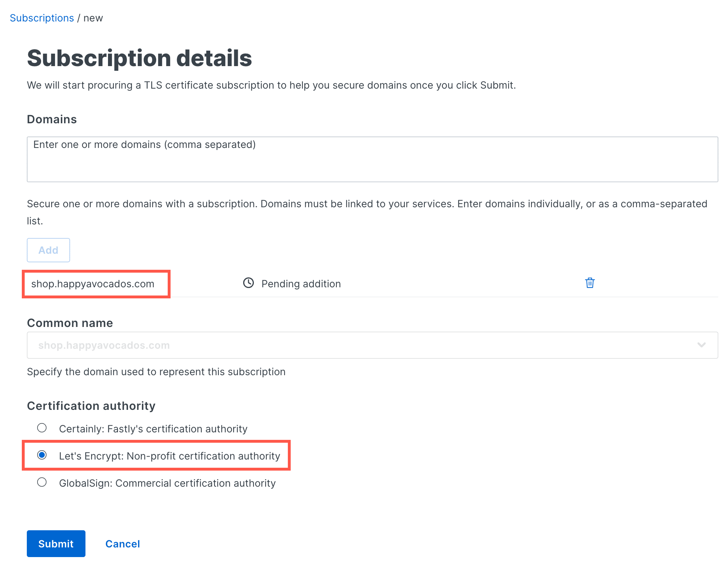Select GlobalSign: Commercial certification authority
The width and height of the screenshot is (728, 566).
42,482
